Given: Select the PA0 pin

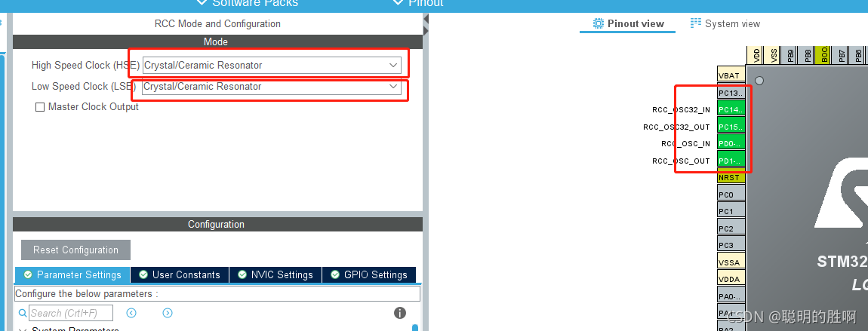Looking at the screenshot, I should click(731, 296).
